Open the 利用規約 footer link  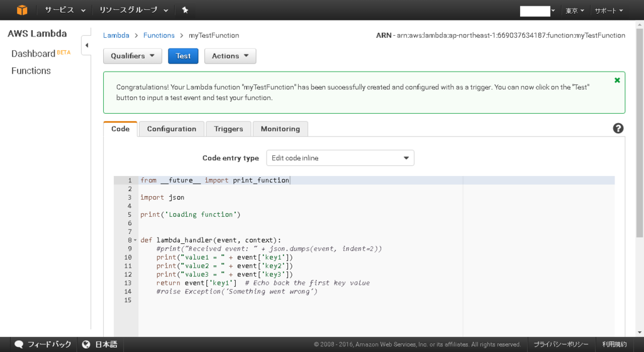[614, 344]
